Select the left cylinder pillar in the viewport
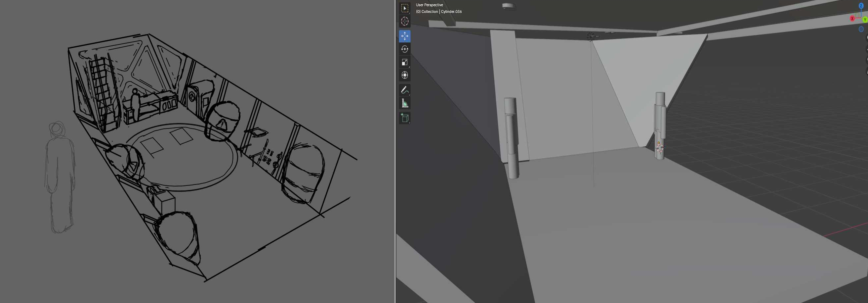 [x=511, y=138]
